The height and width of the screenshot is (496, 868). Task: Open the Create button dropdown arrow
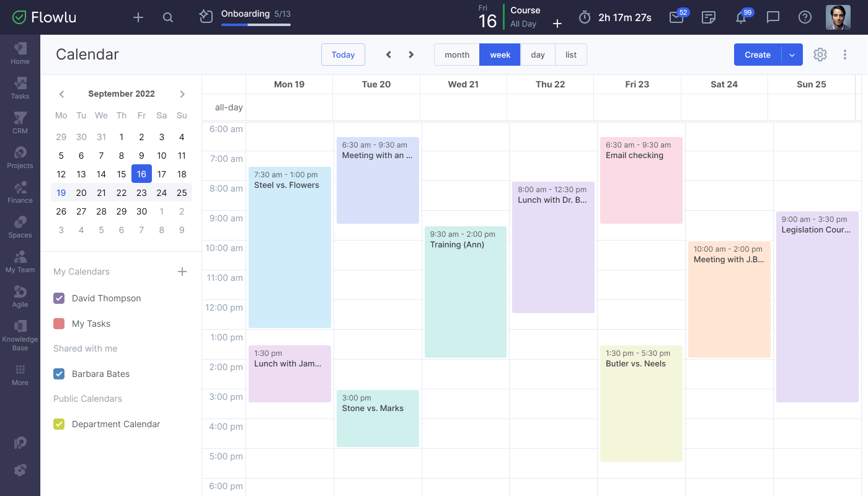792,55
